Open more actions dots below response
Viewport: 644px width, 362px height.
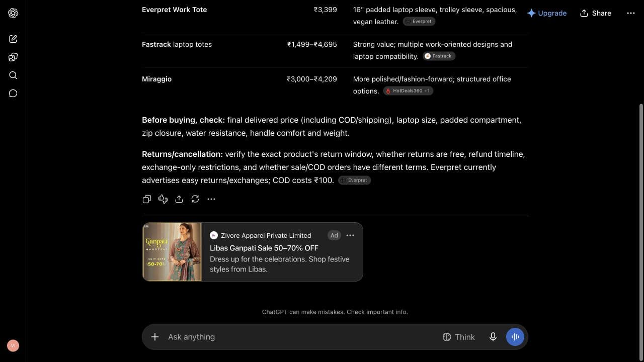click(x=211, y=199)
